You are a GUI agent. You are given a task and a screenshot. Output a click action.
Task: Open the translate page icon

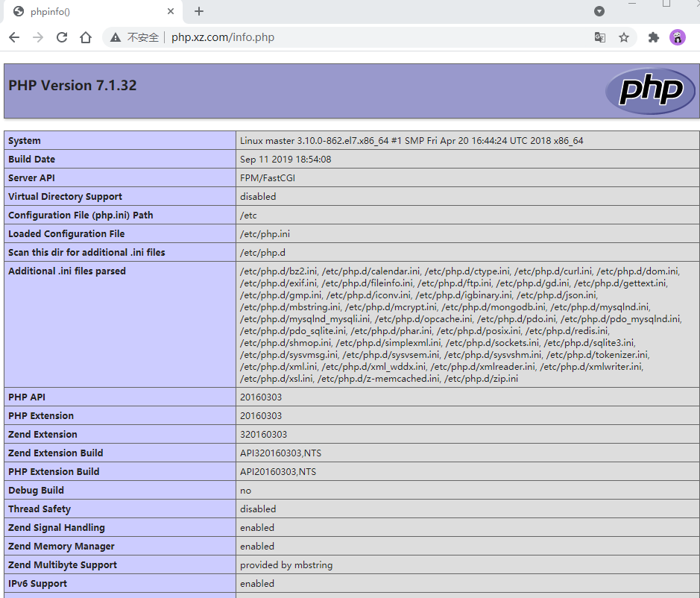click(600, 37)
